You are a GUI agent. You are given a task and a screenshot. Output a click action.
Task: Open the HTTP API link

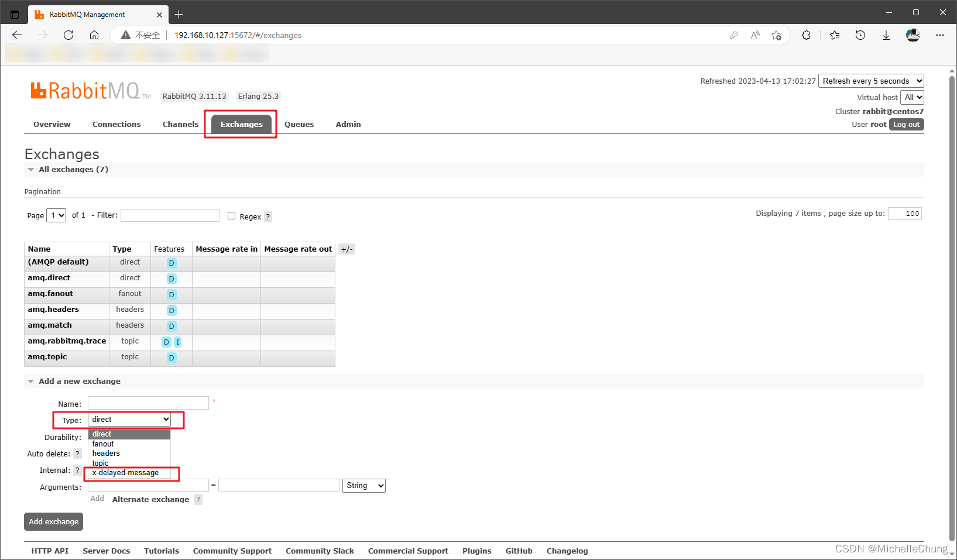click(x=50, y=551)
